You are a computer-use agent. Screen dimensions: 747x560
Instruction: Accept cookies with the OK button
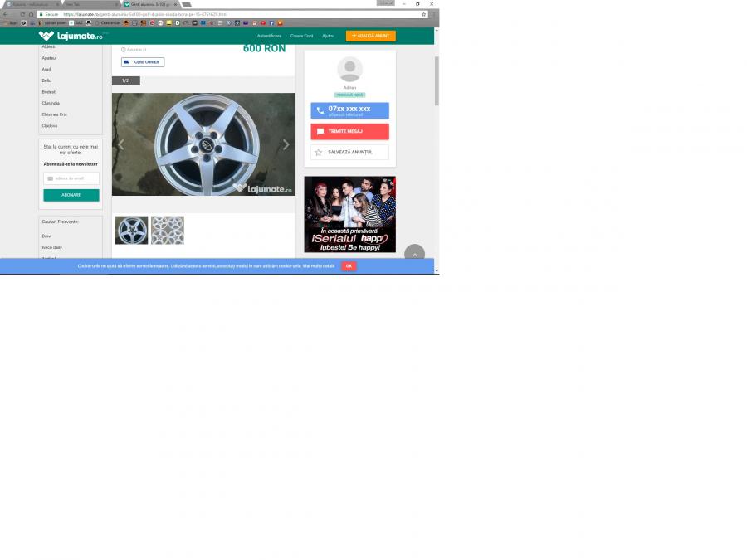349,266
